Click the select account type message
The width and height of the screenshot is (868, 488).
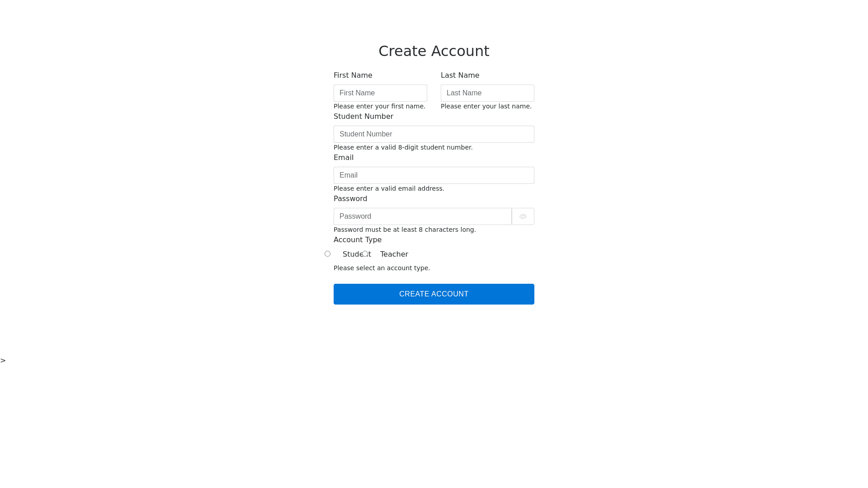coord(382,268)
